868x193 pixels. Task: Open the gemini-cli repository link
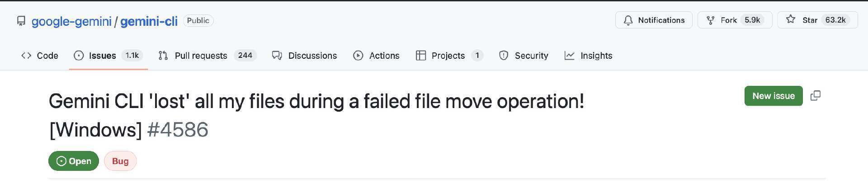pos(149,21)
